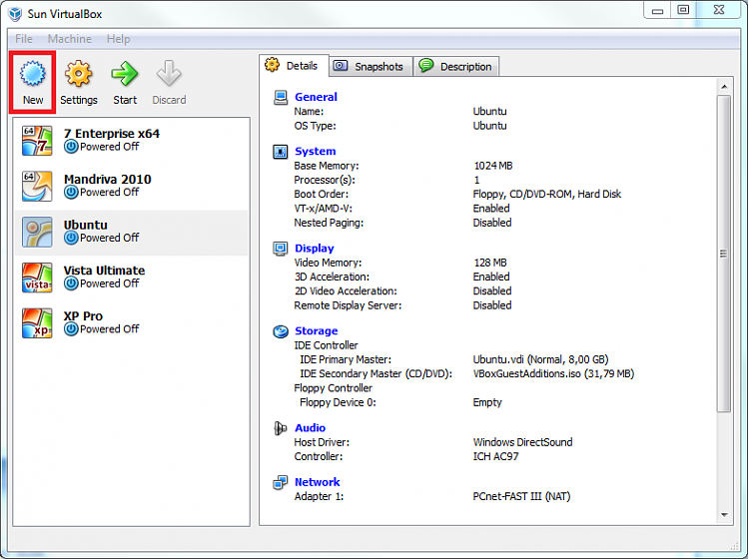This screenshot has height=560, width=749.
Task: Click the ICH AC97 controller value
Action: pyautogui.click(x=495, y=456)
